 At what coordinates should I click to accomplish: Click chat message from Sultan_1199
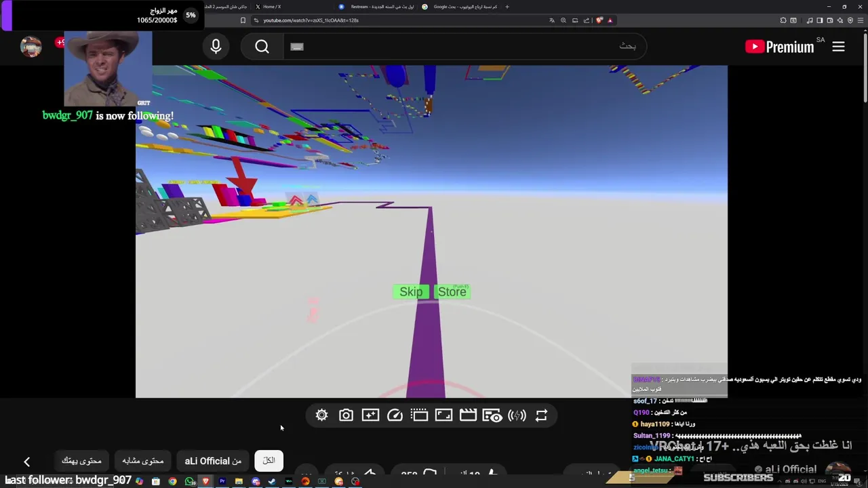(717, 436)
